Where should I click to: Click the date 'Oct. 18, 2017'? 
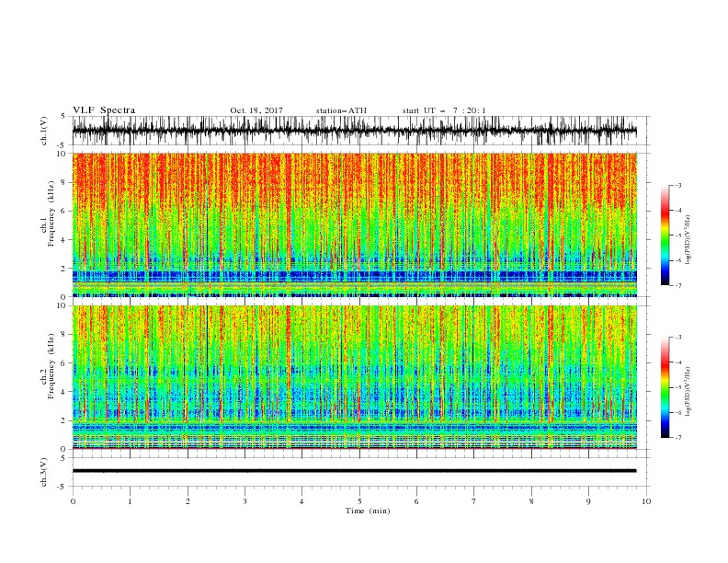click(256, 110)
